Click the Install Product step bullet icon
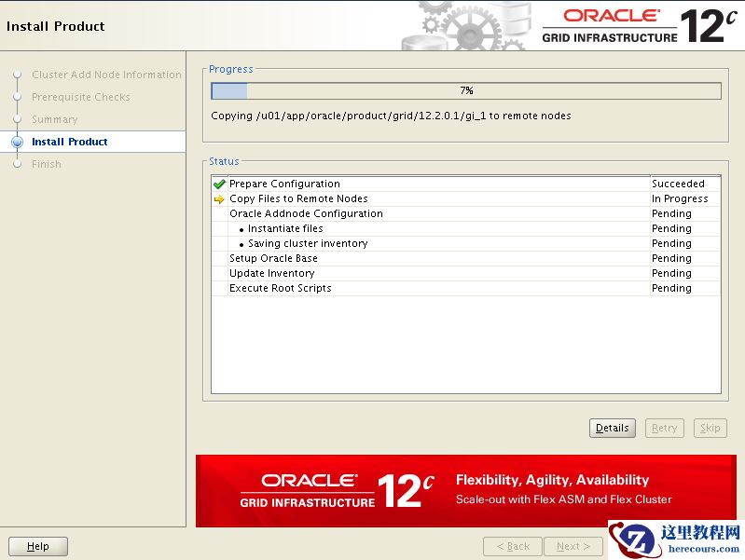745x560 pixels. [17, 142]
